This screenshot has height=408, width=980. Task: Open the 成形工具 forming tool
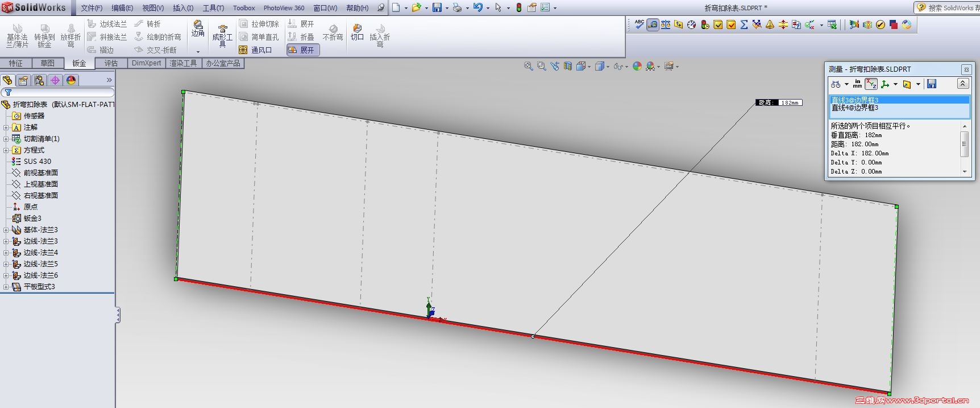(x=222, y=35)
